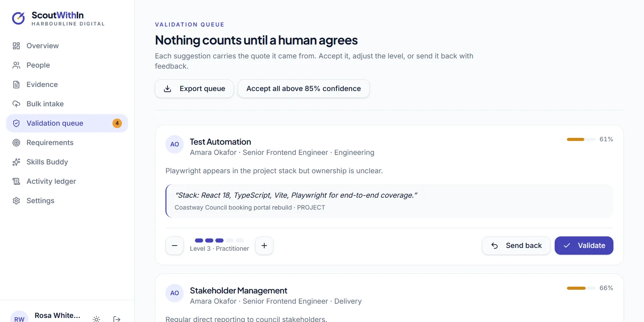This screenshot has width=644, height=322.
Task: Increase Test Automation level with plus button
Action: (264, 246)
